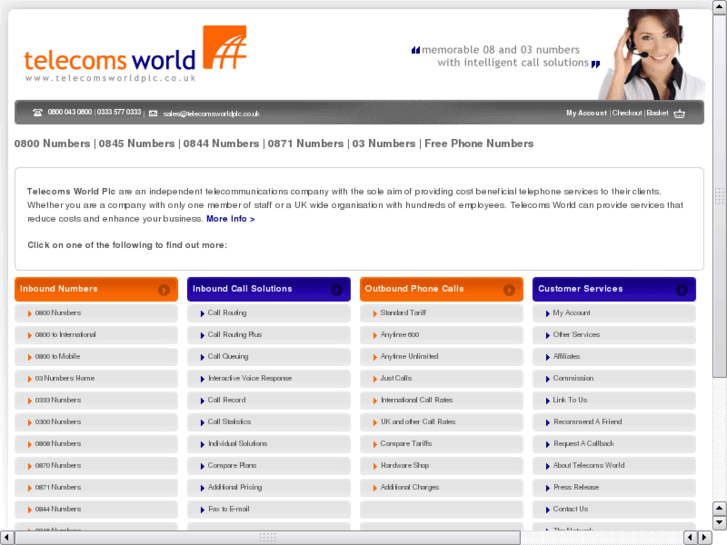Screen dimensions: 727x545
Task: Open the shopping basket icon
Action: point(679,113)
